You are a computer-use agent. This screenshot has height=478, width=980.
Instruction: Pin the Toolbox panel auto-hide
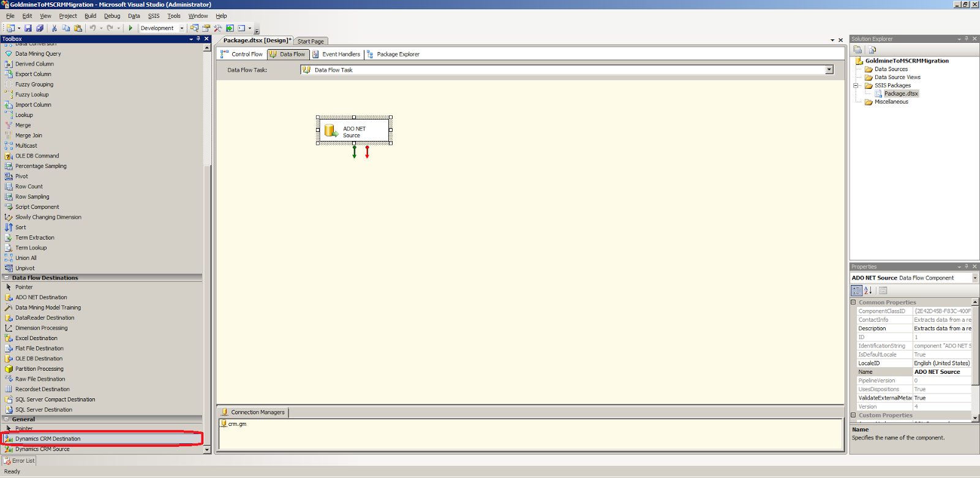point(198,39)
